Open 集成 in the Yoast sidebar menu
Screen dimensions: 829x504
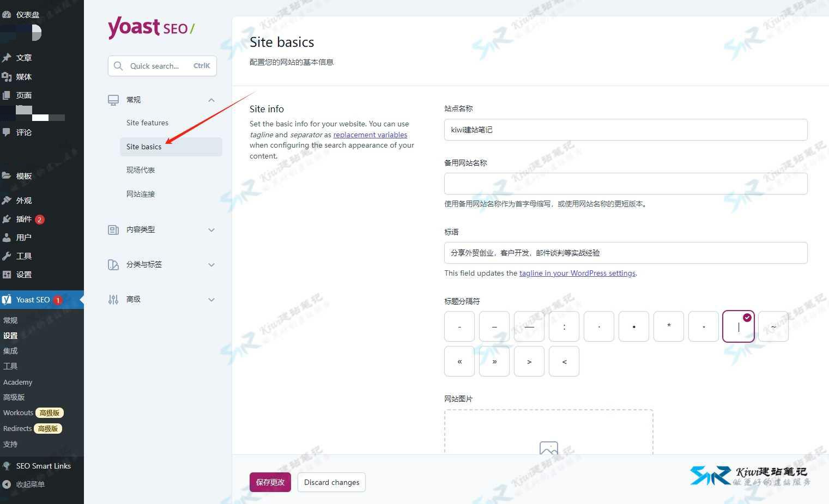(10, 350)
